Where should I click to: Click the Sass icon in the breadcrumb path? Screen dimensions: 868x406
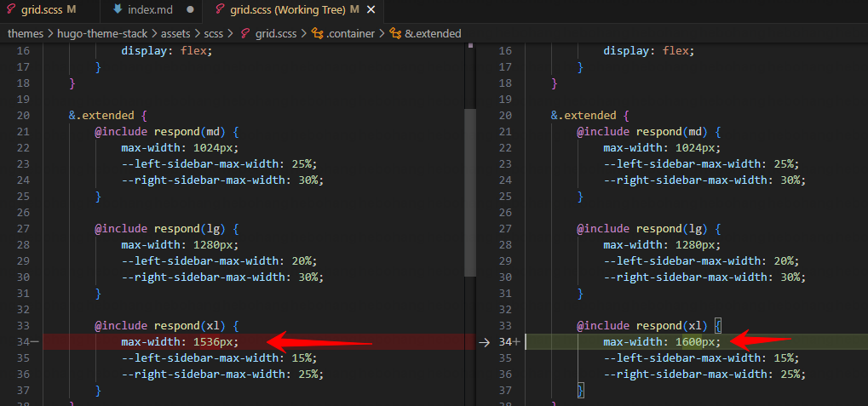click(x=245, y=34)
